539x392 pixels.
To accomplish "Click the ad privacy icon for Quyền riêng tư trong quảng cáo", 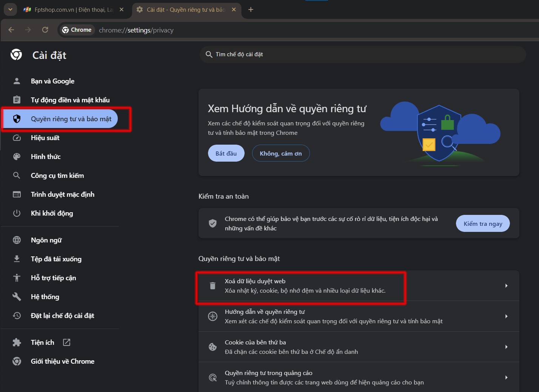I will click(x=213, y=378).
